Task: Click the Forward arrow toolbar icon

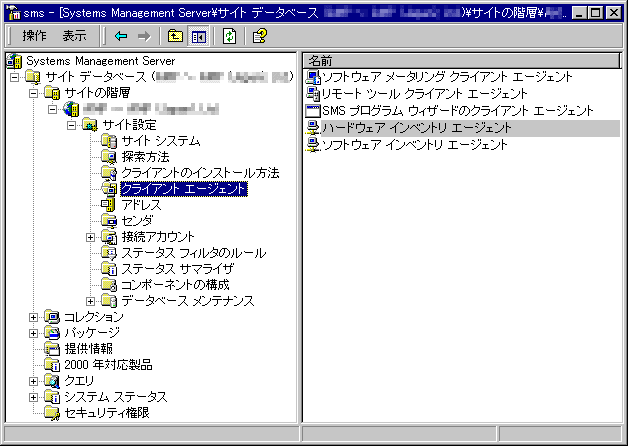Action: click(x=144, y=37)
